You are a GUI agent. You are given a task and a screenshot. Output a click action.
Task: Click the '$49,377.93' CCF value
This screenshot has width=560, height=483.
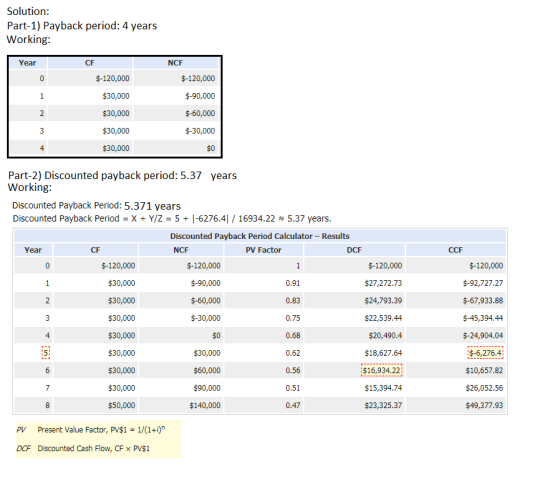click(x=484, y=405)
